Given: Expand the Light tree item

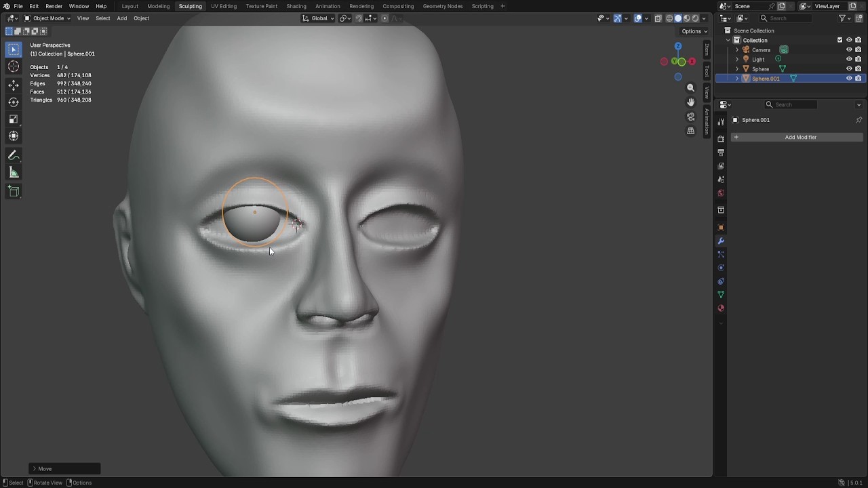Looking at the screenshot, I should [737, 59].
